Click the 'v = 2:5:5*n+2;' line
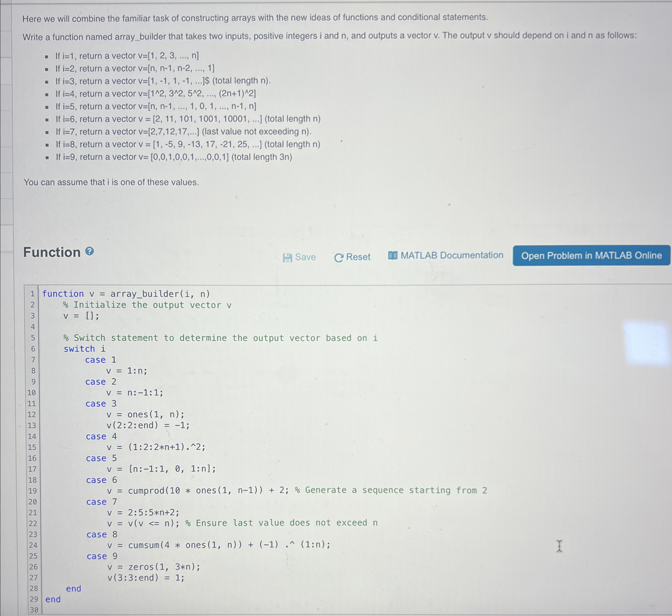 click(x=143, y=512)
